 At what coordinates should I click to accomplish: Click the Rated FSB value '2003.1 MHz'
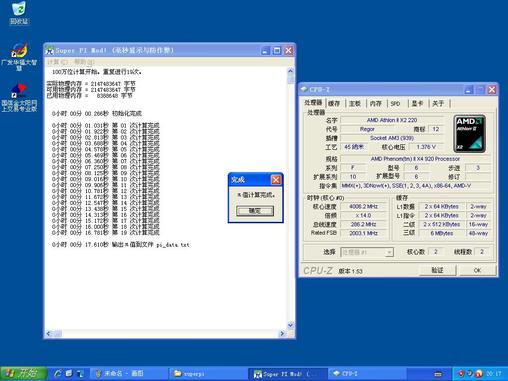point(364,233)
